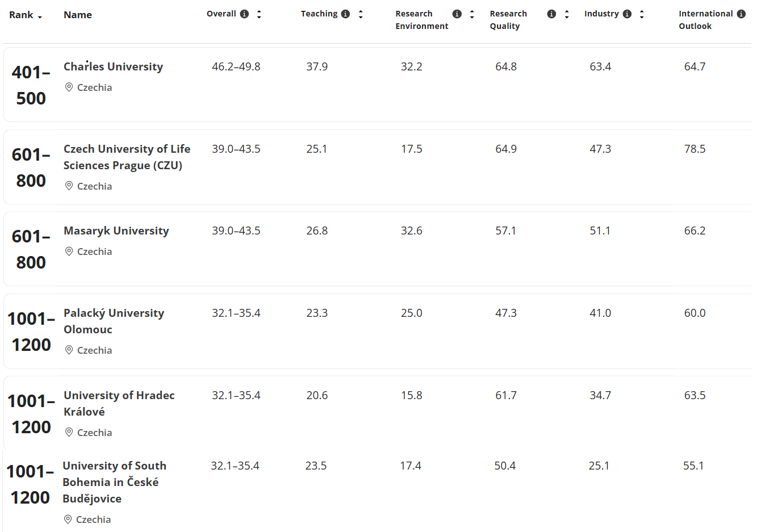The image size is (757, 532).
Task: Click the info icon beside International Outlook
Action: click(742, 13)
